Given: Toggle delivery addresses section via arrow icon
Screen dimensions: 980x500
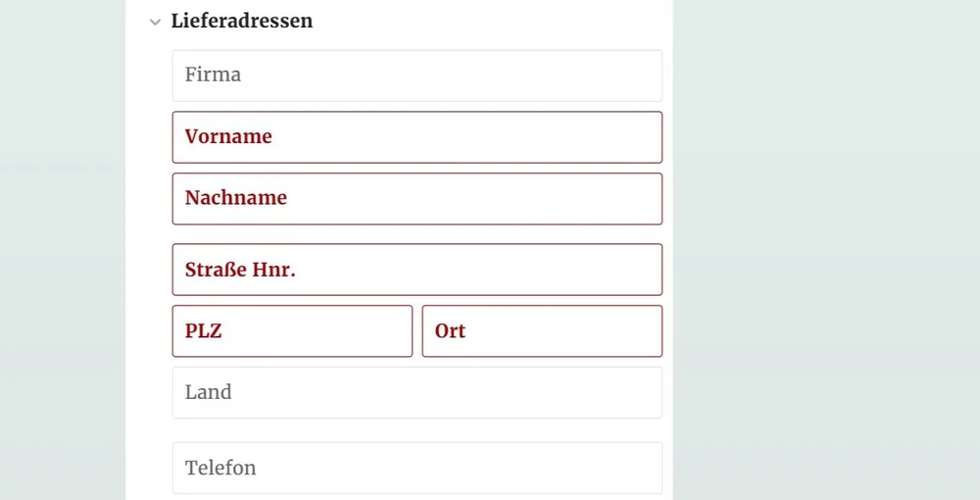Looking at the screenshot, I should pyautogui.click(x=155, y=23).
